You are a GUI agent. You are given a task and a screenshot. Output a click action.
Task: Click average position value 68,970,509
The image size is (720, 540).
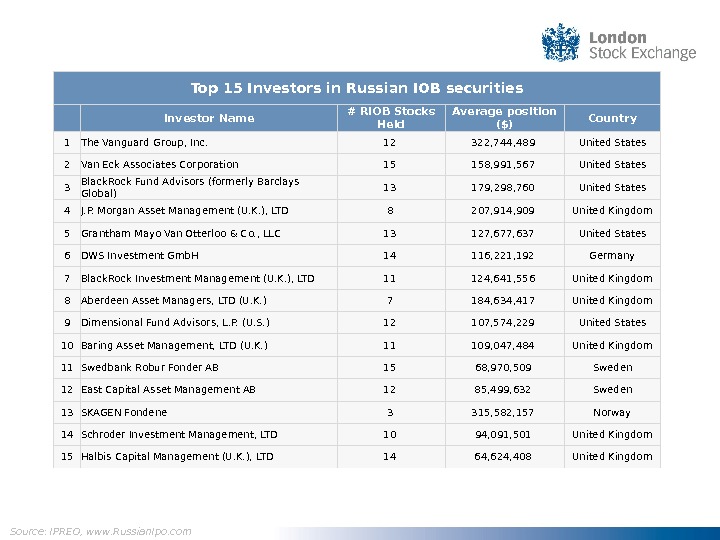click(503, 367)
